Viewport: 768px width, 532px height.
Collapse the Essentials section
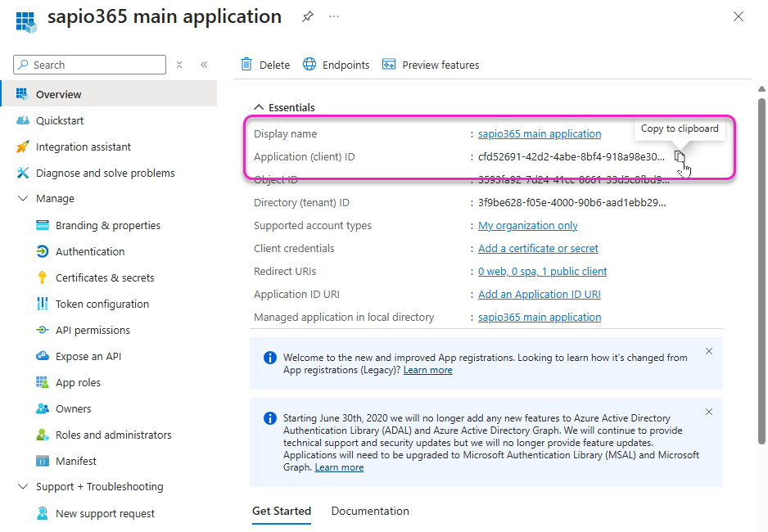[259, 107]
